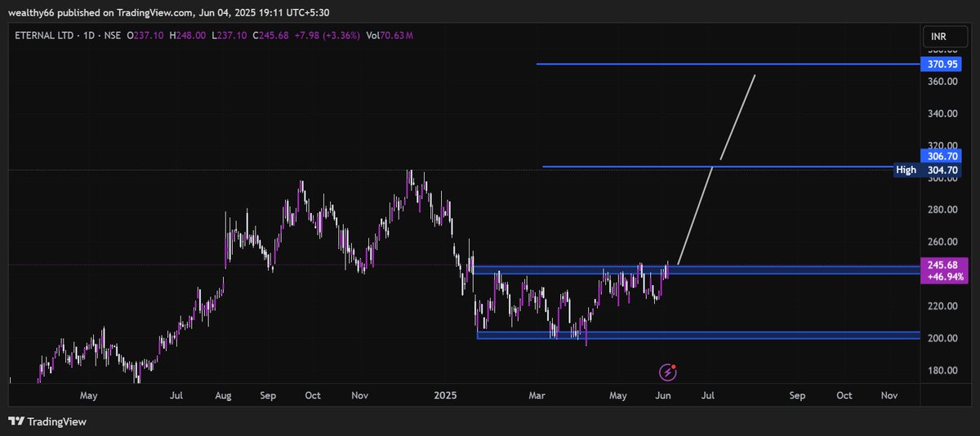Click the 306.70 price level label
The width and height of the screenshot is (980, 436).
[x=942, y=156]
